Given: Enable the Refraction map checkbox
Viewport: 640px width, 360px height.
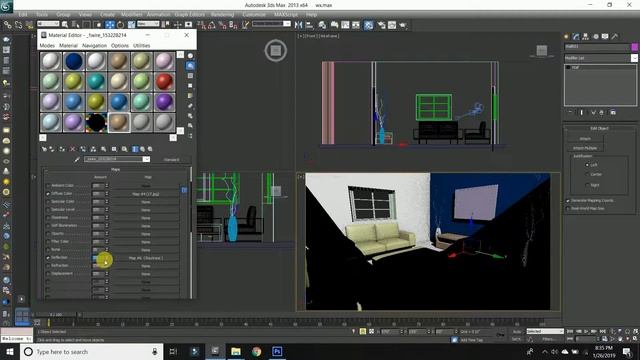Looking at the screenshot, I should click(48, 266).
